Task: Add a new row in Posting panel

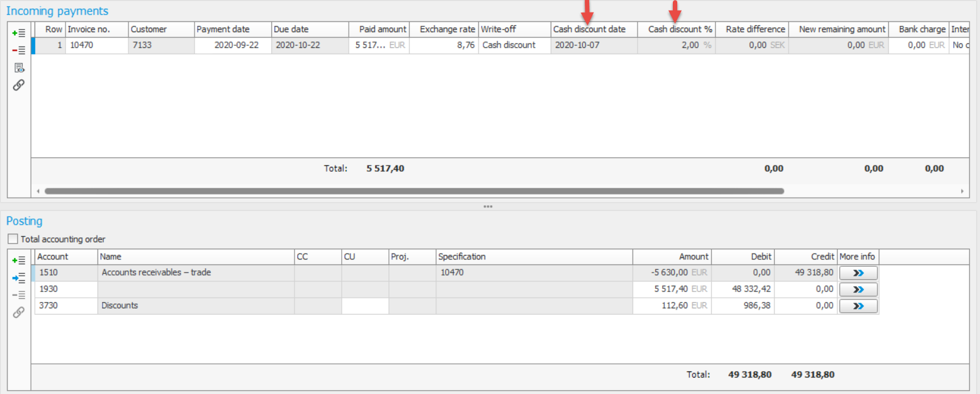Action: [19, 260]
